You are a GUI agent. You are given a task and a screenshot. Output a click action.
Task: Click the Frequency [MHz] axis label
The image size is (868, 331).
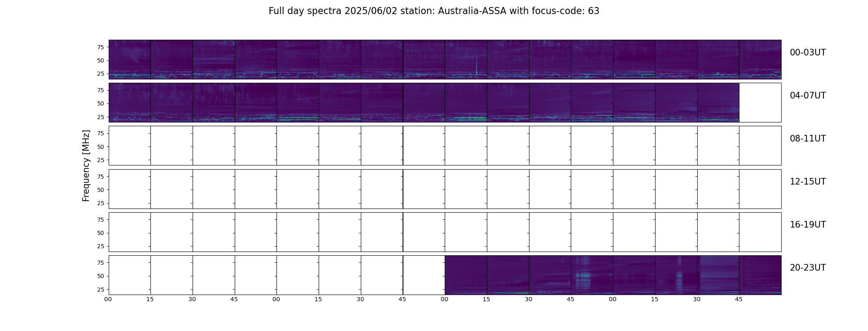pos(86,166)
